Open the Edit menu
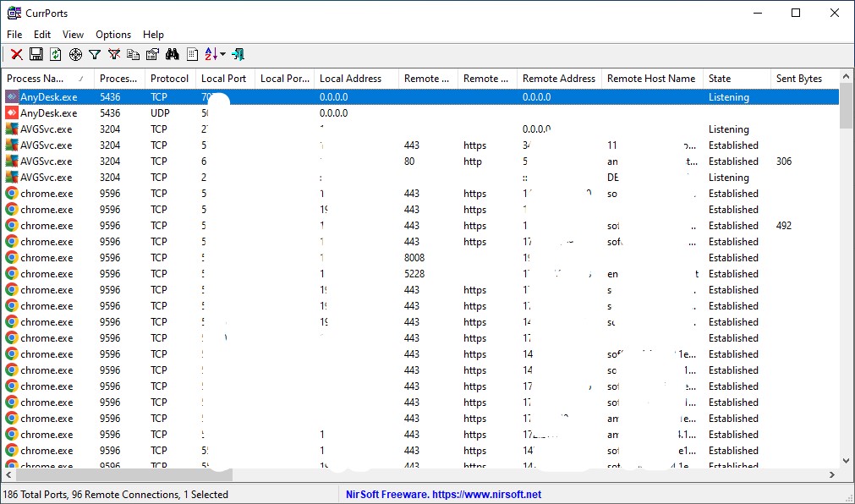Image resolution: width=855 pixels, height=504 pixels. coord(42,35)
